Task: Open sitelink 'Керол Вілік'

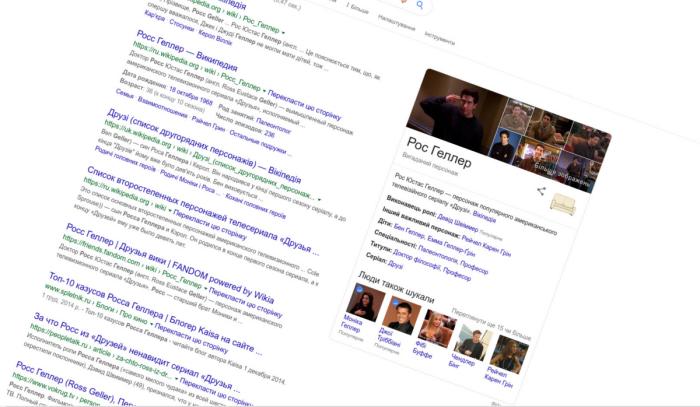Action: pyautogui.click(x=215, y=38)
